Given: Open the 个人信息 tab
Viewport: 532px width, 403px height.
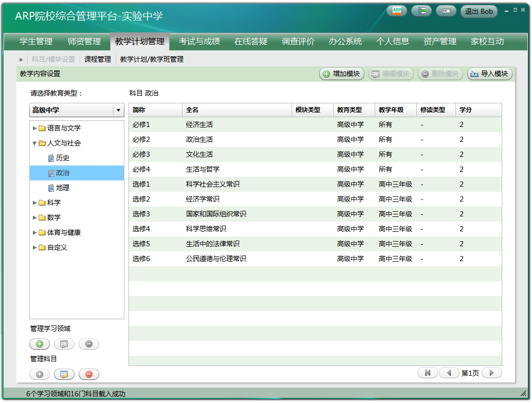Looking at the screenshot, I should pos(393,42).
